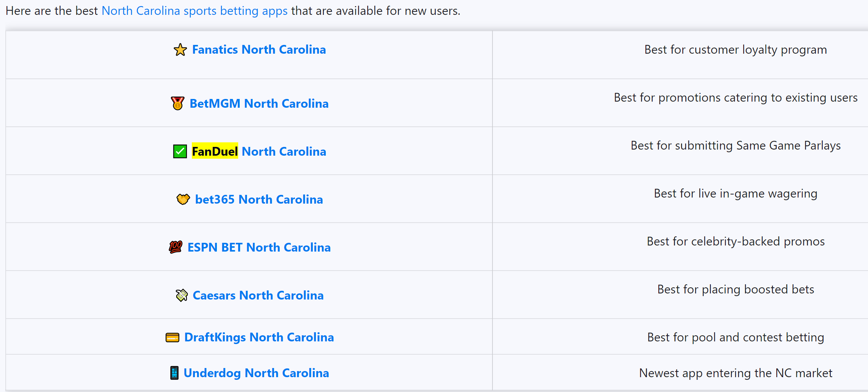Click the green checkmark icon beside FanDuel

[x=180, y=151]
